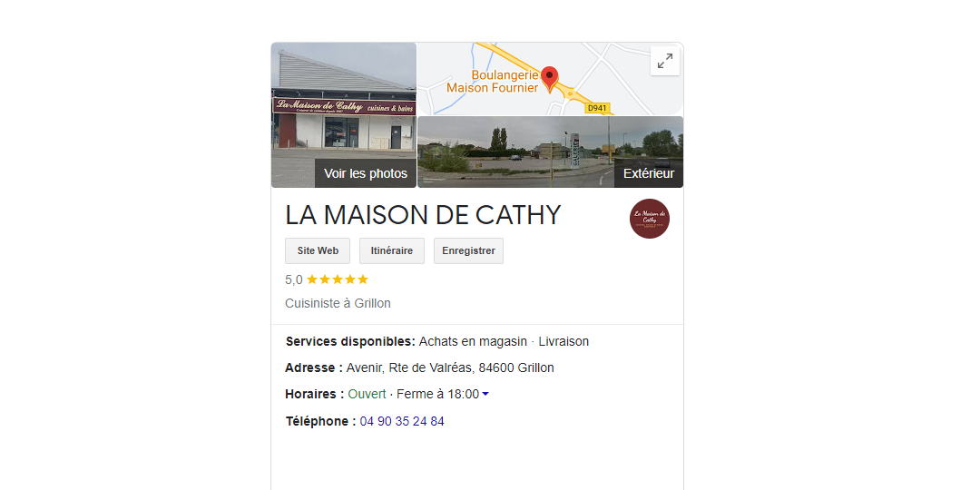
Task: Open the Extérieur street view thumbnail
Action: coord(550,152)
